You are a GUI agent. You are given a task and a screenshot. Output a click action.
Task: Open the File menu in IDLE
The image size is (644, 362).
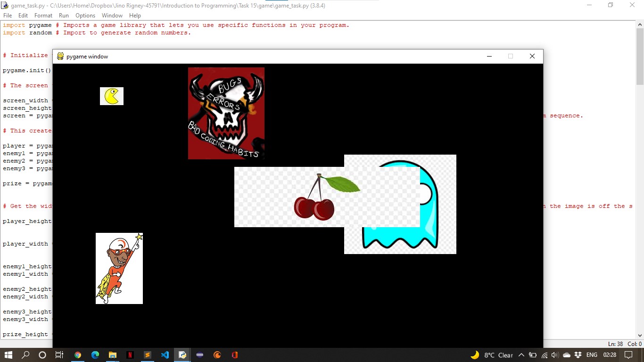tap(8, 16)
